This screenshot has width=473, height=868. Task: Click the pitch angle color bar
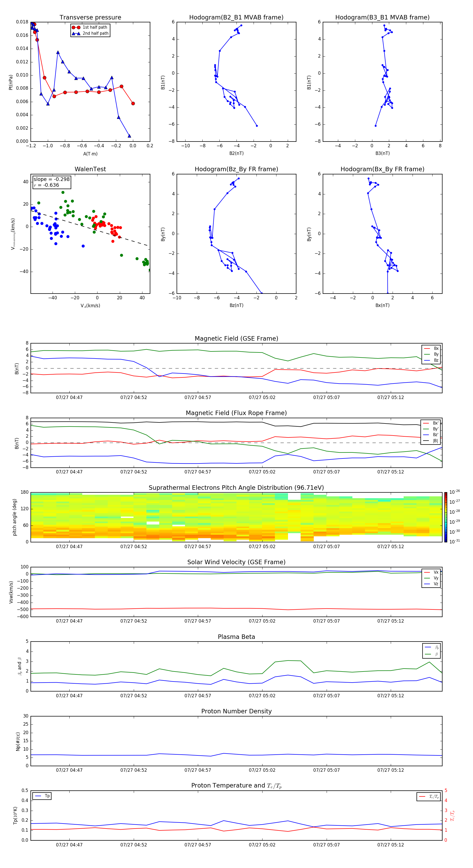coord(445,517)
